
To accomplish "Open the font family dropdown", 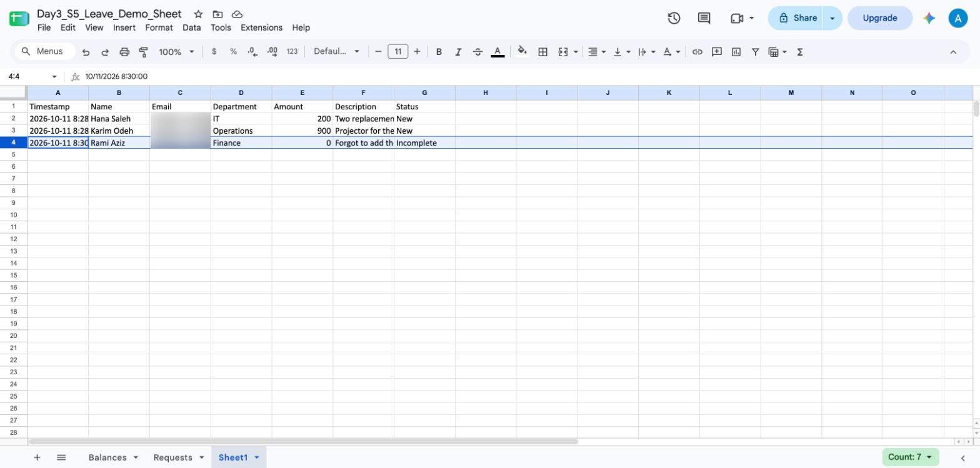I will click(336, 52).
